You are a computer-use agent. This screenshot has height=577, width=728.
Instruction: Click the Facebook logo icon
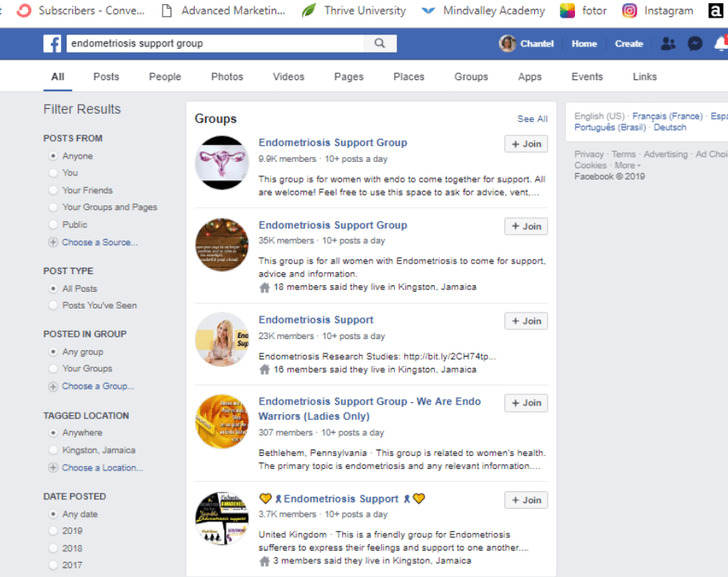(x=52, y=43)
